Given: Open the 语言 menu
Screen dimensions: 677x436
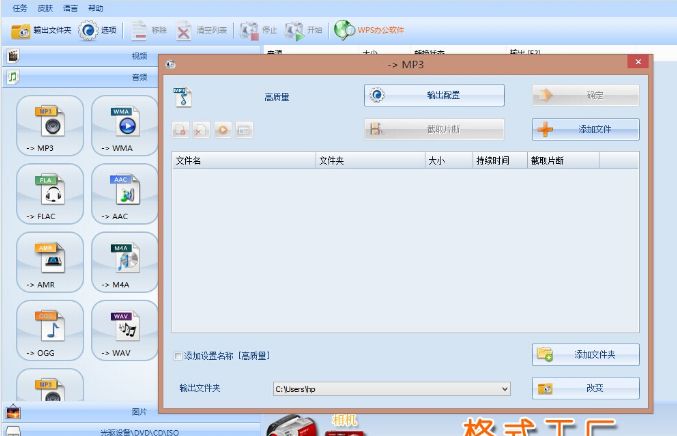Looking at the screenshot, I should pyautogui.click(x=70, y=8).
